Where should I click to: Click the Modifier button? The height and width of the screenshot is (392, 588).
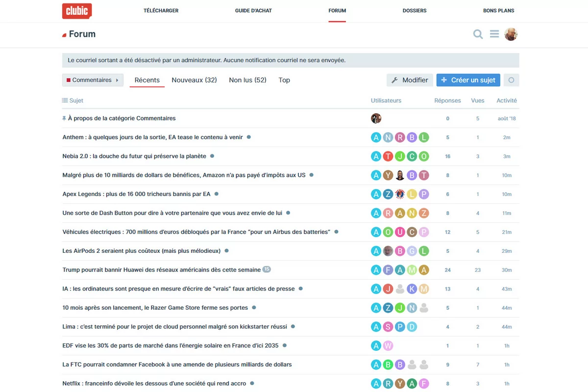coord(410,80)
